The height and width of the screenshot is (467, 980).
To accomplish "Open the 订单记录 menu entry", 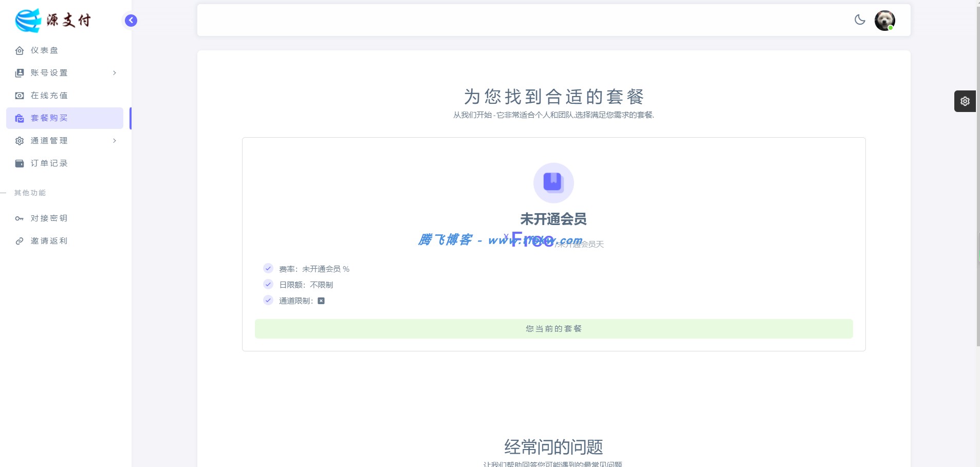I will click(x=49, y=163).
